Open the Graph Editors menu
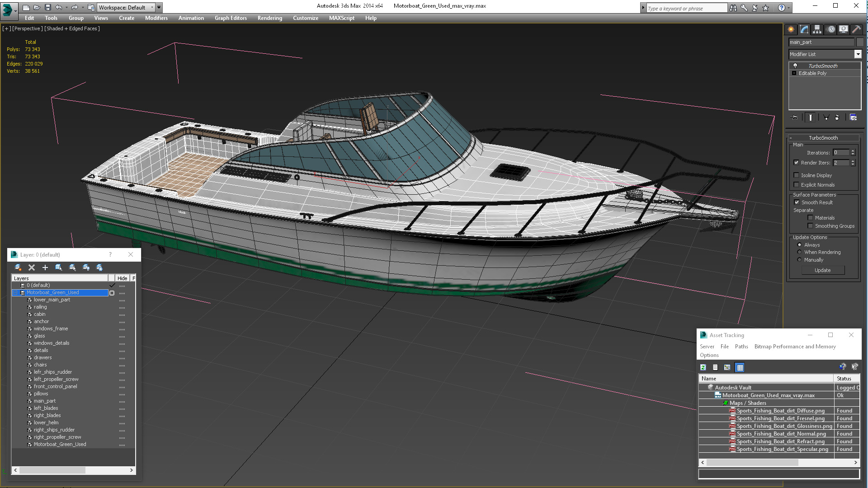The height and width of the screenshot is (488, 868). [x=231, y=18]
